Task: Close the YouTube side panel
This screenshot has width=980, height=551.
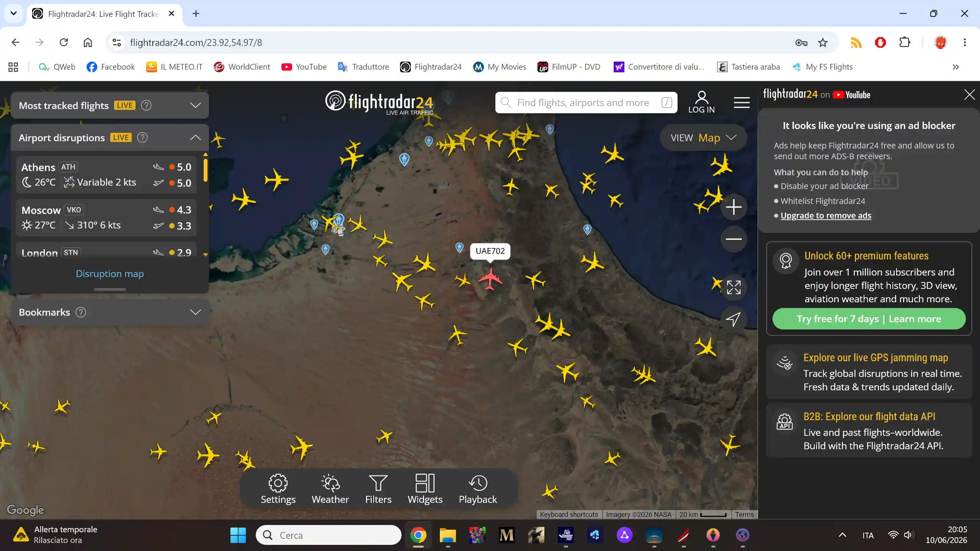Action: [x=970, y=95]
